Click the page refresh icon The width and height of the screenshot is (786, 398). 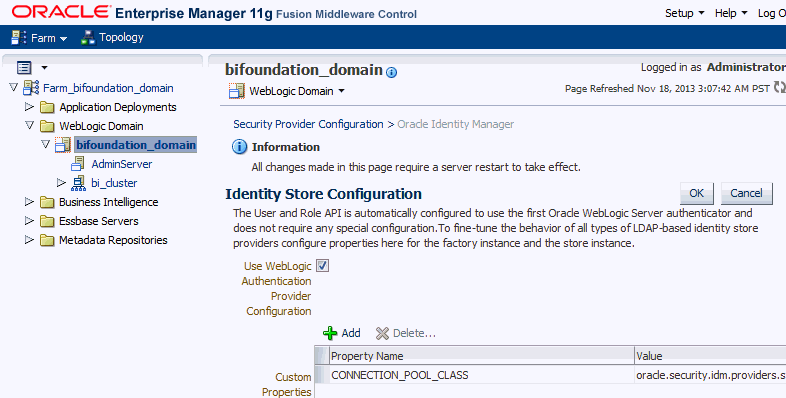pos(779,87)
